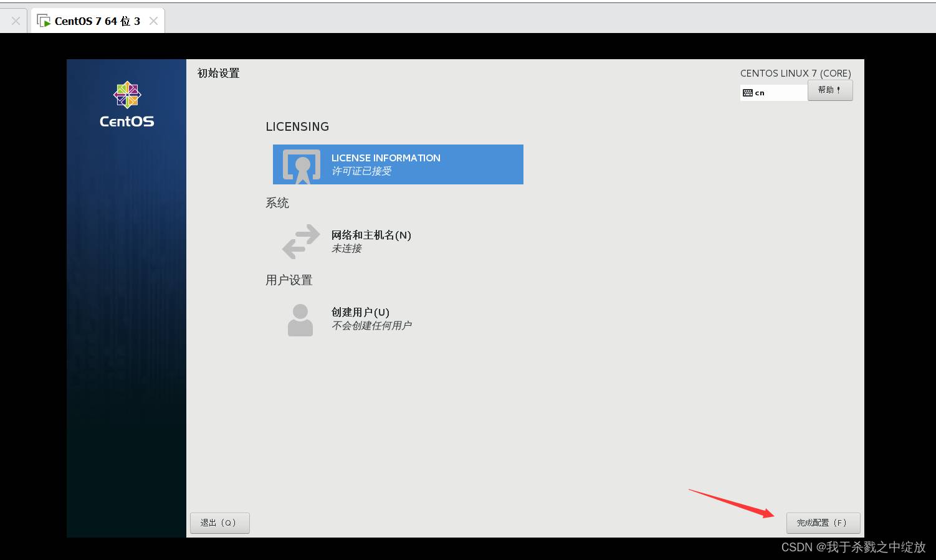Close the leftmost partially hidden tab
The height and width of the screenshot is (560, 936).
(x=16, y=21)
